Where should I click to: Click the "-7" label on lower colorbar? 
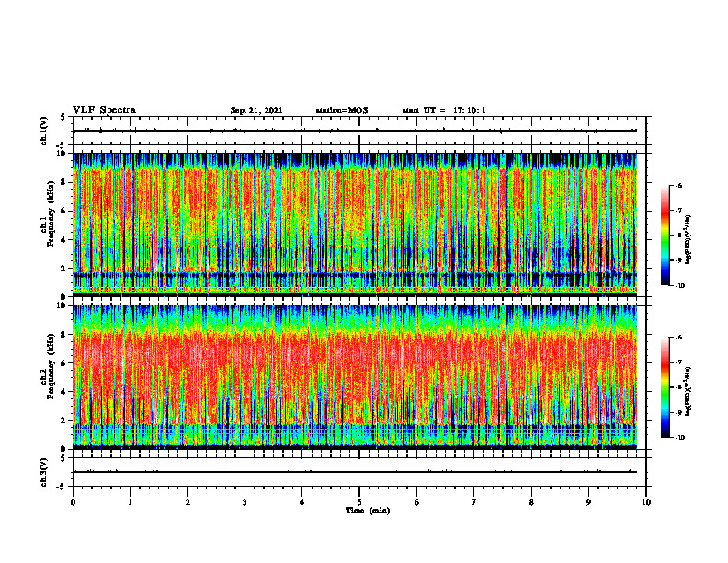point(678,362)
